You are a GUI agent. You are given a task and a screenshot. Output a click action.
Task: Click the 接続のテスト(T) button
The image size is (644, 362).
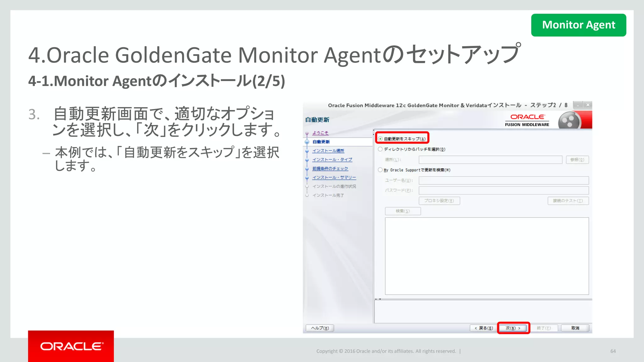[568, 201]
